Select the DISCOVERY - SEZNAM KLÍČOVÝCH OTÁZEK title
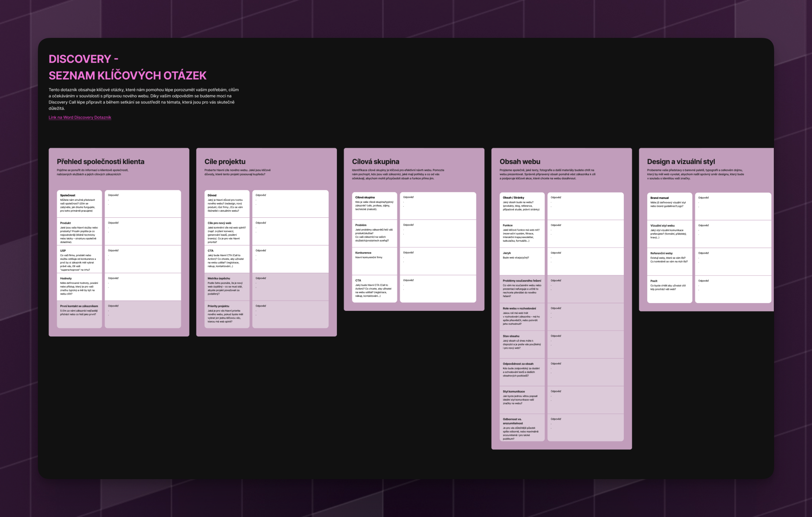This screenshot has width=812, height=517. (128, 67)
